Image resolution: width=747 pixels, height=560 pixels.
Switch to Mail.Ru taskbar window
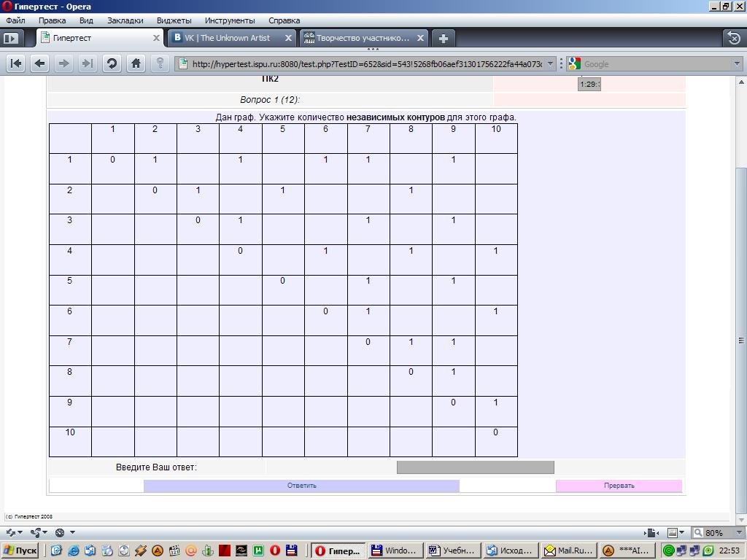(568, 551)
